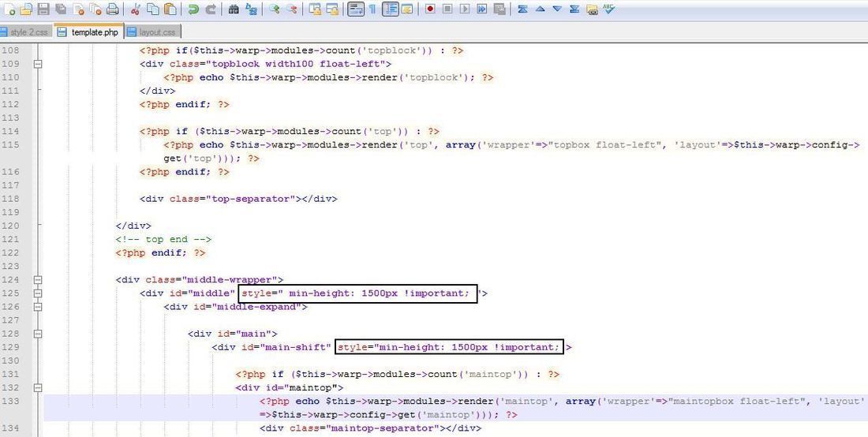Image resolution: width=868 pixels, height=437 pixels.
Task: Click the grey Redo arrow icon
Action: 211,9
